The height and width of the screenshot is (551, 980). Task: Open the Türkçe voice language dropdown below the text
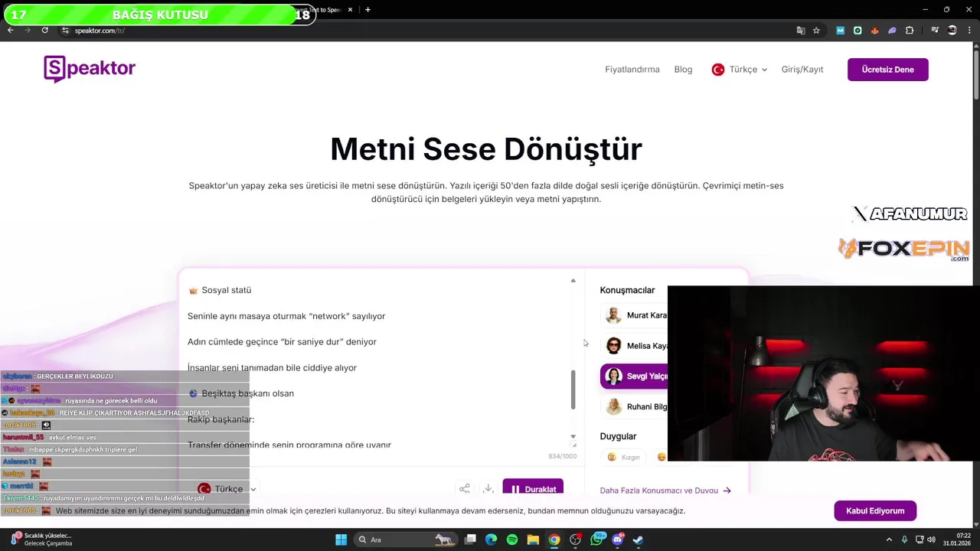pos(227,489)
